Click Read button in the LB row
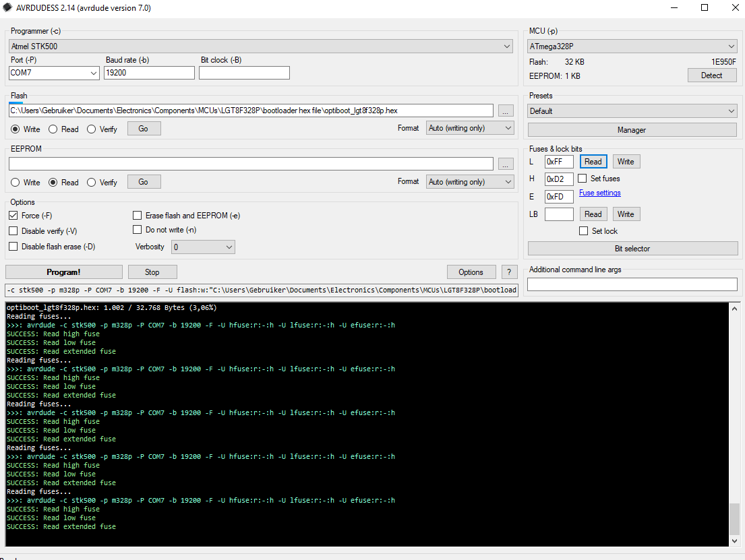 coord(593,214)
